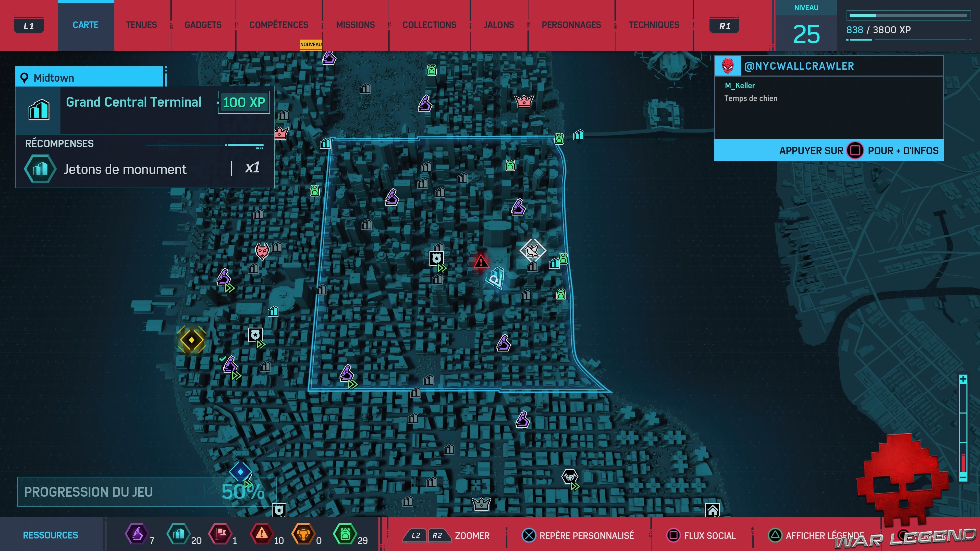This screenshot has width=980, height=551.
Task: Click the Spider-Man avatar in social feed
Action: pos(728,66)
